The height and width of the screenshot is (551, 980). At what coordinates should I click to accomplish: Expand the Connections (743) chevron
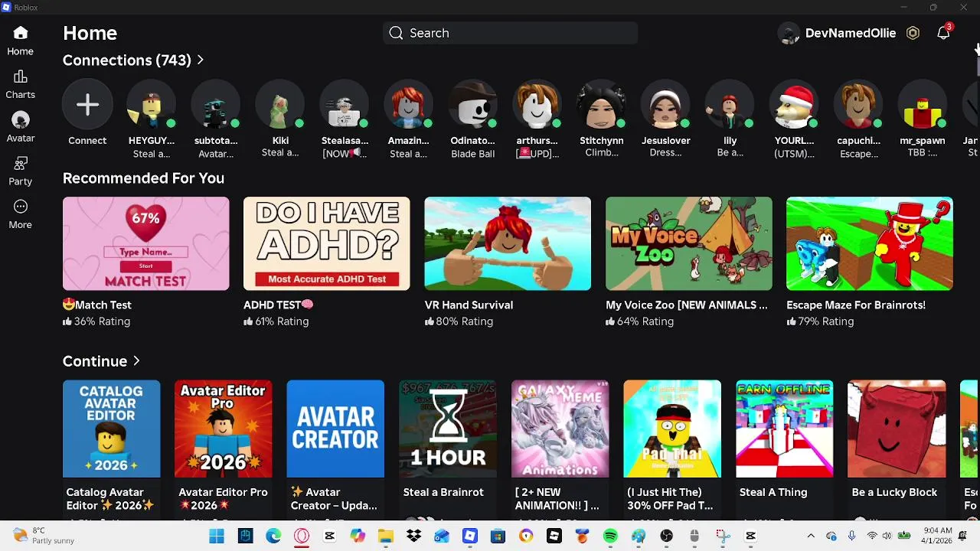pos(201,60)
